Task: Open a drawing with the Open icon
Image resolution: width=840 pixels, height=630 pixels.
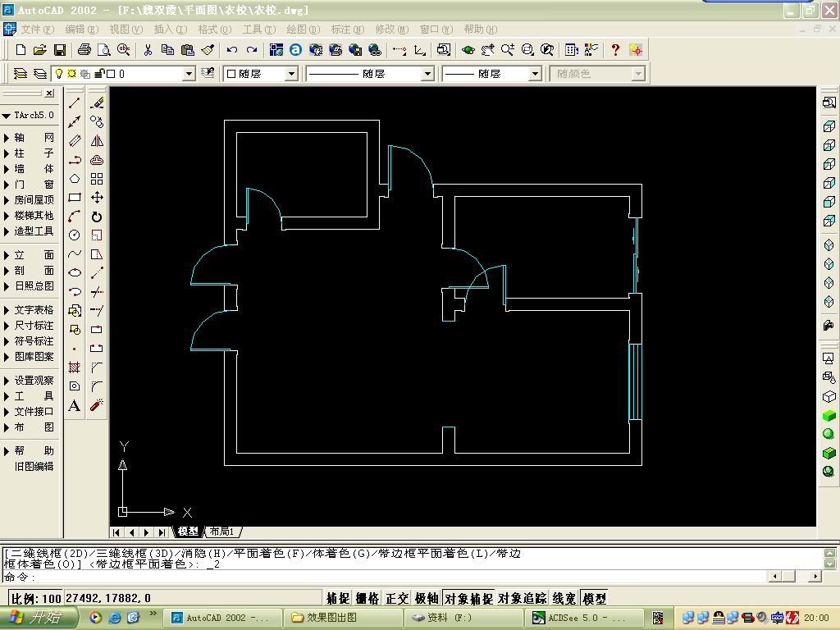Action: [39, 50]
